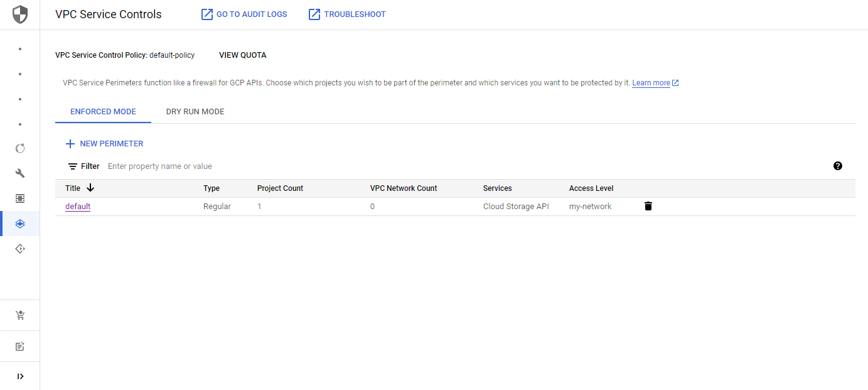868x390 pixels.
Task: Click the project count value 1
Action: pyautogui.click(x=259, y=206)
